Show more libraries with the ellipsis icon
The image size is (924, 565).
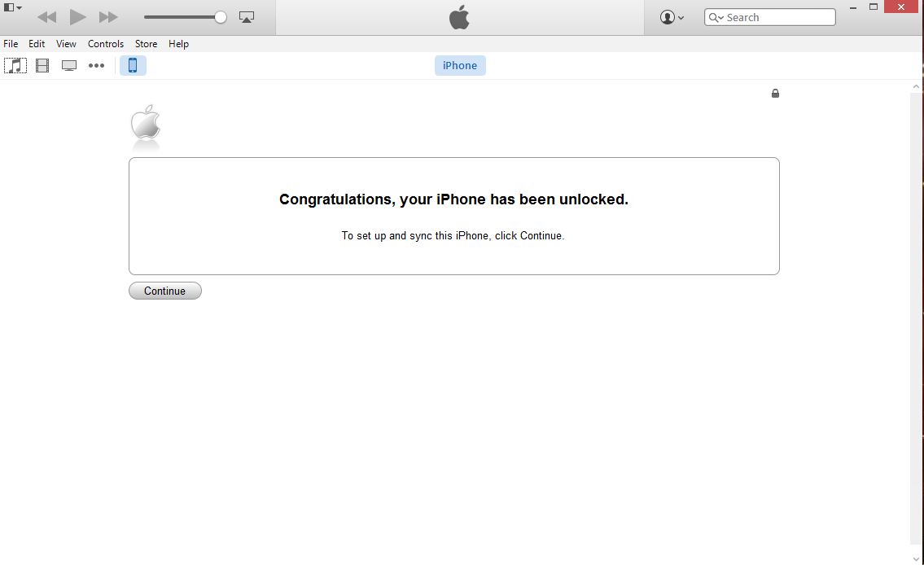pyautogui.click(x=96, y=65)
